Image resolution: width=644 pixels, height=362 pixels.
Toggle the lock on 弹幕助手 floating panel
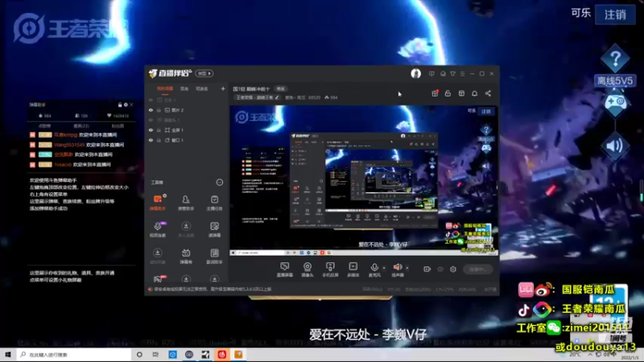(120, 105)
